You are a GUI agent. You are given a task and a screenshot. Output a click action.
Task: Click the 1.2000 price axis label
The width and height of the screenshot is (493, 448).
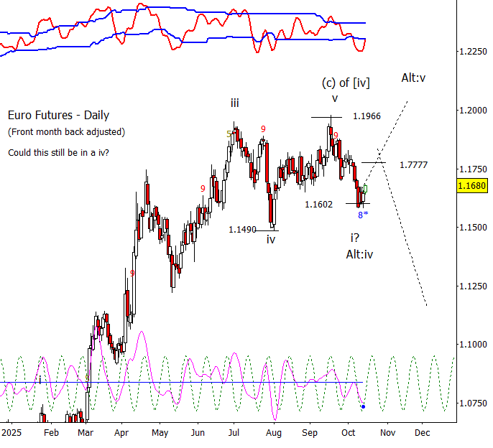pos(473,111)
